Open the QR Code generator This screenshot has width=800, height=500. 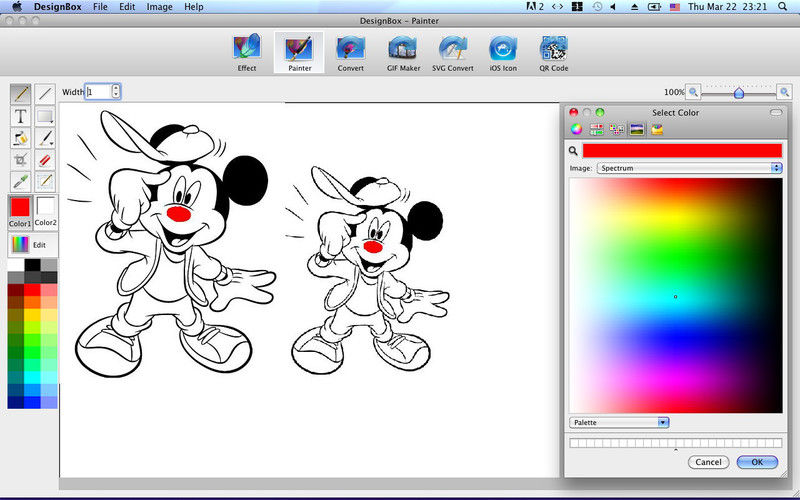point(554,53)
